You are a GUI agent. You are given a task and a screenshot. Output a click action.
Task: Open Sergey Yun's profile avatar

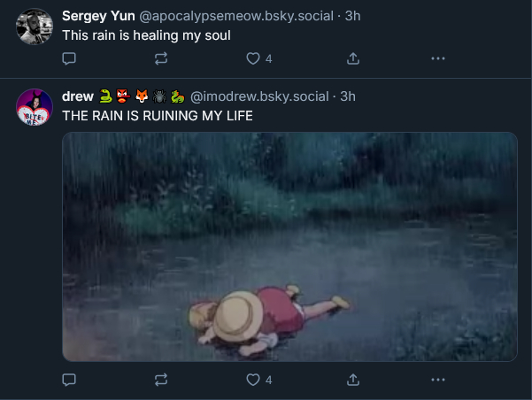(x=35, y=26)
